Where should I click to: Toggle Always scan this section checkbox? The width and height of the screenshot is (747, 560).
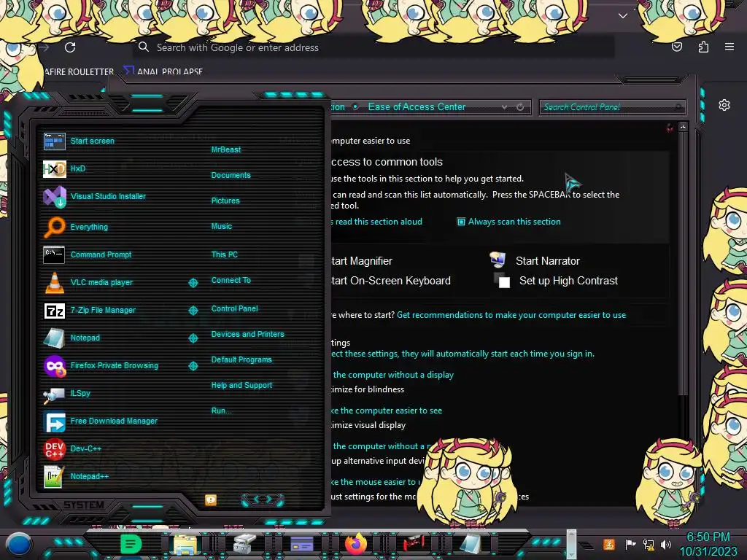(461, 222)
